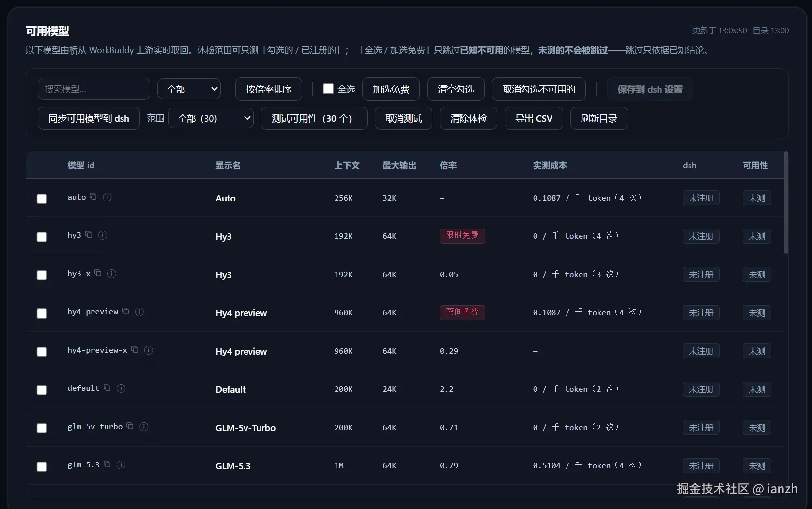Click 倍率 column header

tap(448, 165)
